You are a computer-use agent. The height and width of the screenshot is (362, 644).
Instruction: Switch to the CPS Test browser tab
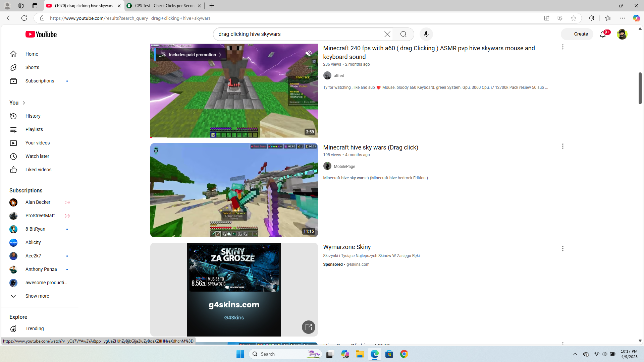click(164, 6)
